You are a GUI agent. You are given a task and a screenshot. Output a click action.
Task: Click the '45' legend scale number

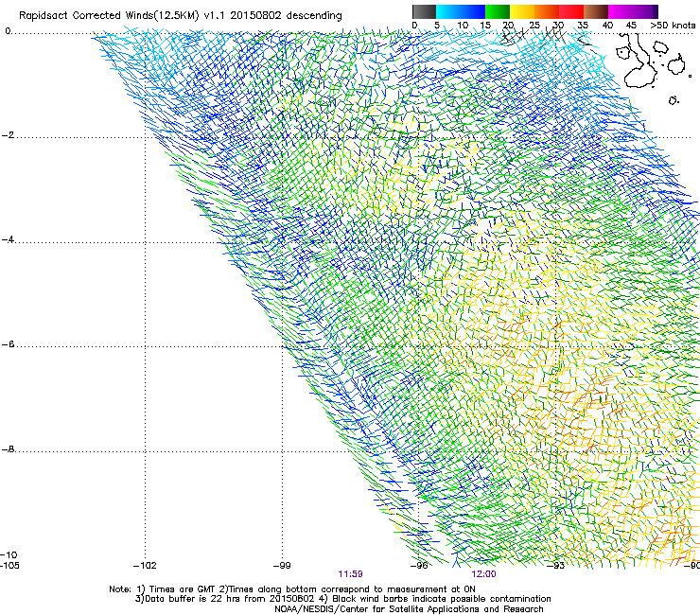click(630, 26)
